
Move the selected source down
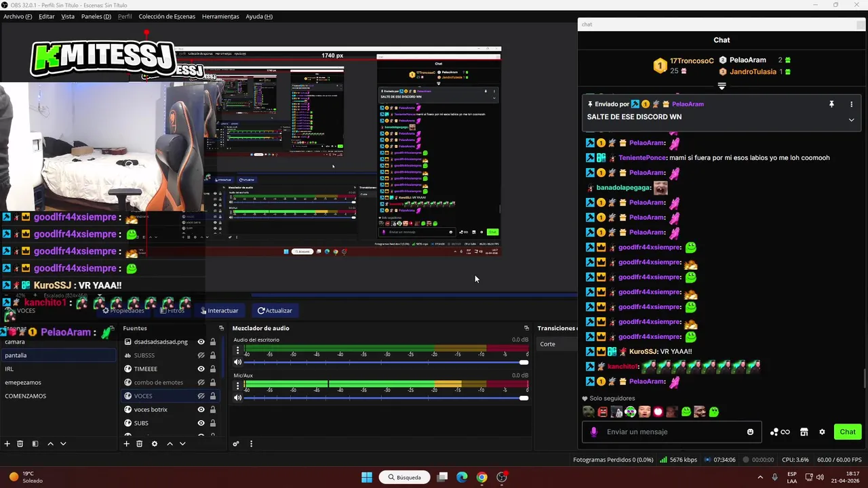point(182,443)
